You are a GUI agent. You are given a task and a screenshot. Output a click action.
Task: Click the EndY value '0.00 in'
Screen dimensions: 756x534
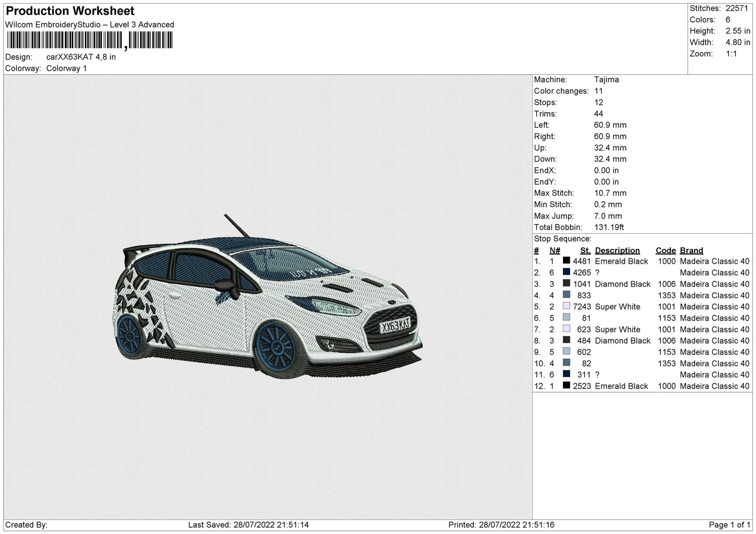tap(606, 181)
